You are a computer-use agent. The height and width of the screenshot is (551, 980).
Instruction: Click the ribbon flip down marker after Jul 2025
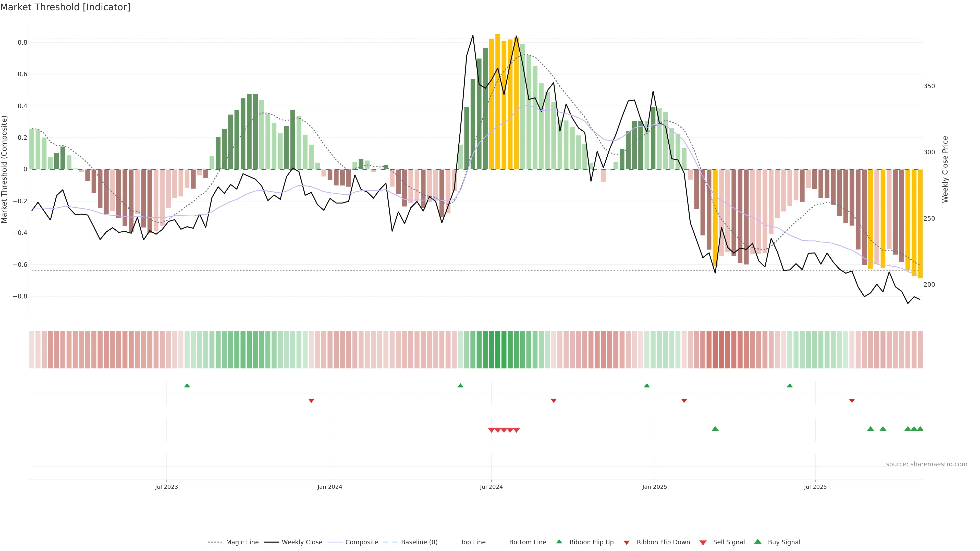[x=852, y=401]
